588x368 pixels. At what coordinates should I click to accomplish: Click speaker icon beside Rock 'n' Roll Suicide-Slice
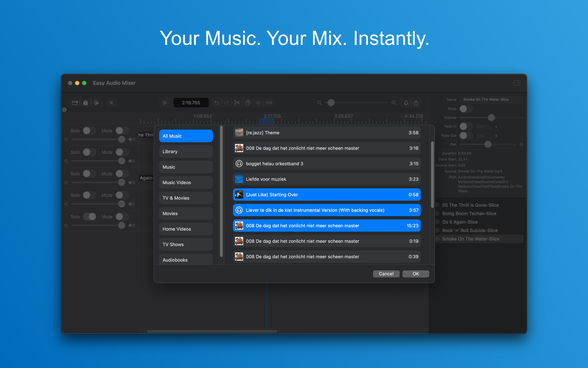(x=437, y=230)
